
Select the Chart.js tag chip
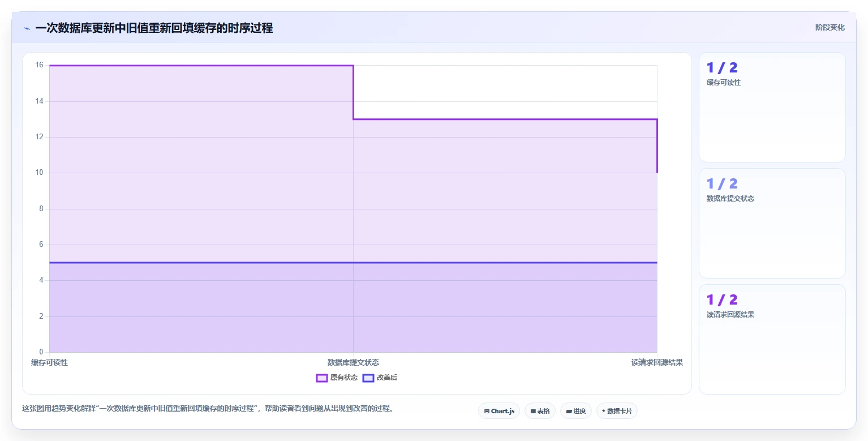pyautogui.click(x=499, y=411)
